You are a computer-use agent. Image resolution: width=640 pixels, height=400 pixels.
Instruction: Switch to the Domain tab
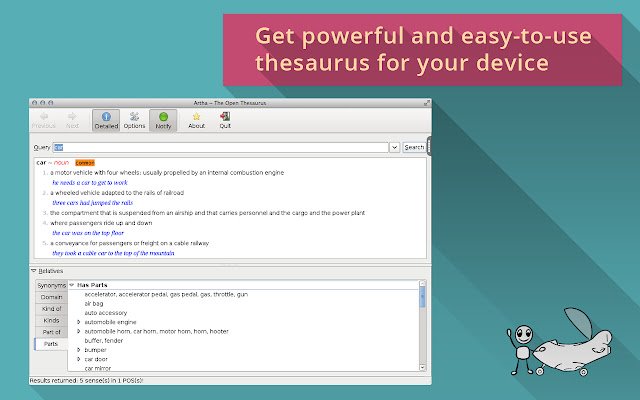(x=51, y=297)
